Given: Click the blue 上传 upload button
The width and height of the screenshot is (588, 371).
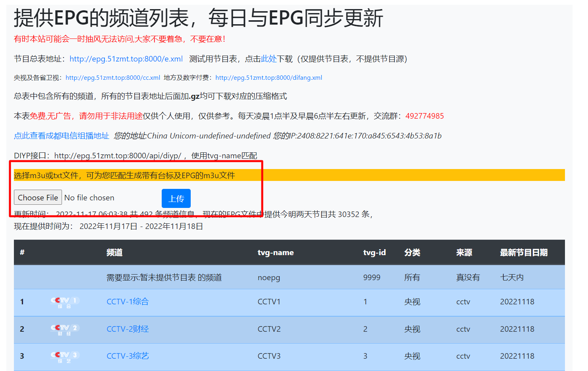Looking at the screenshot, I should [x=176, y=198].
